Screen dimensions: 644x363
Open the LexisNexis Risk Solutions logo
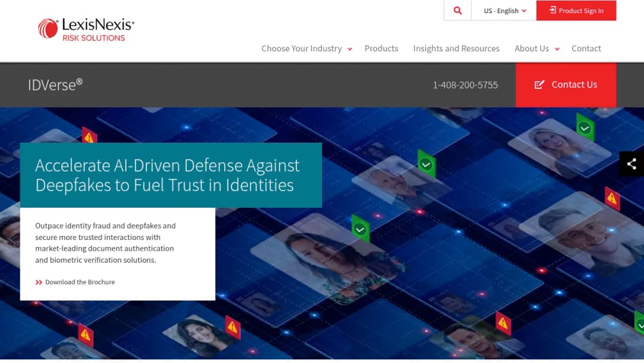point(86,30)
